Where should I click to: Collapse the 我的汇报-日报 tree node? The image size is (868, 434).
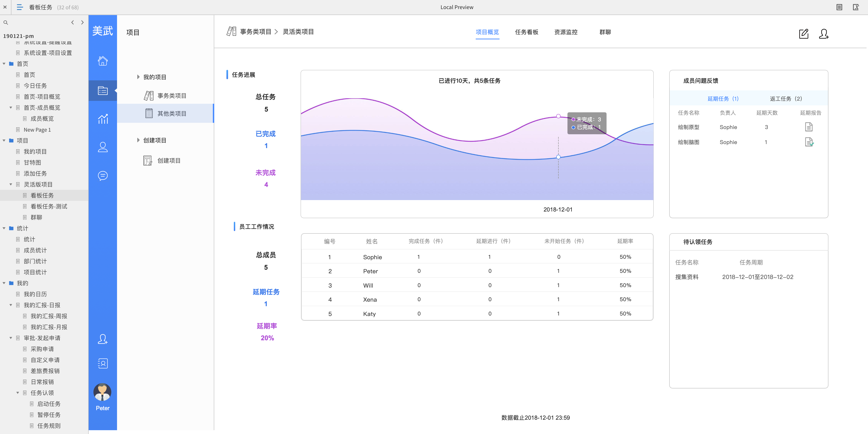coord(11,305)
